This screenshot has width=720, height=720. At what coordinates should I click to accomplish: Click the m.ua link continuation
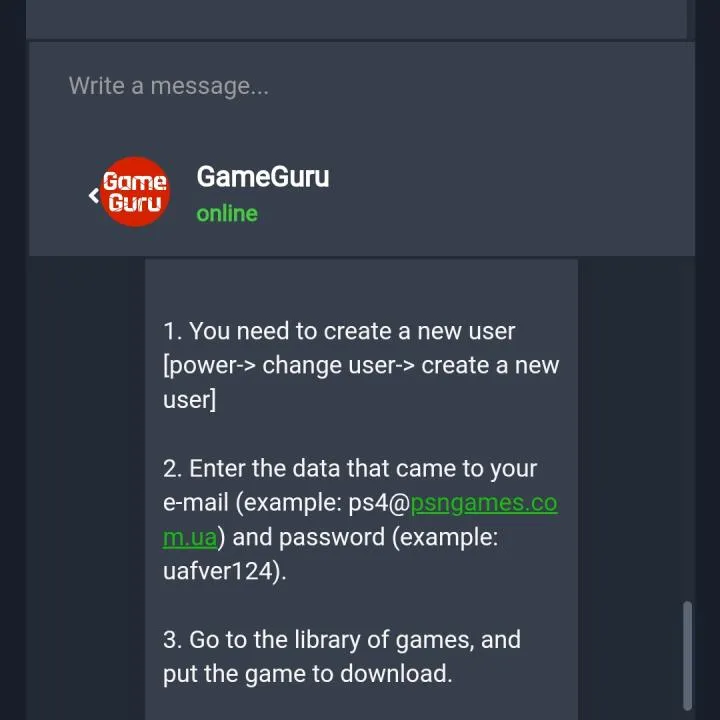(x=190, y=537)
